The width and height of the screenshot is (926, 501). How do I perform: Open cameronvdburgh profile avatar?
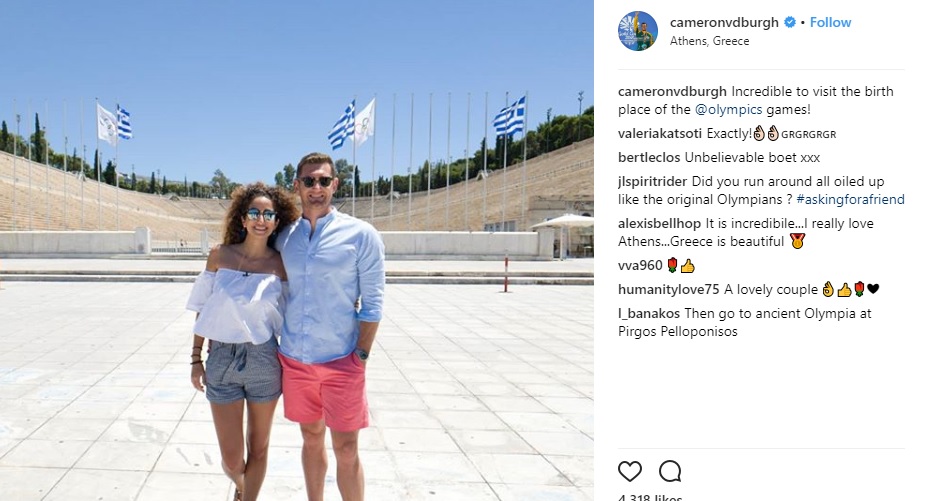[638, 31]
